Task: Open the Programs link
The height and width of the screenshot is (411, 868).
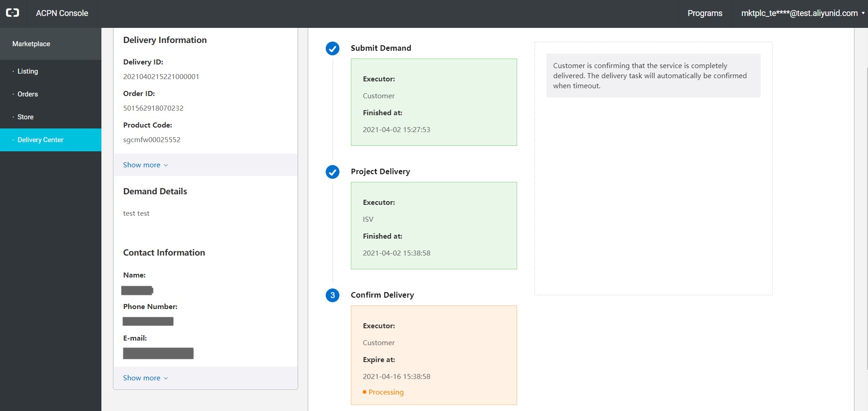Action: click(705, 13)
